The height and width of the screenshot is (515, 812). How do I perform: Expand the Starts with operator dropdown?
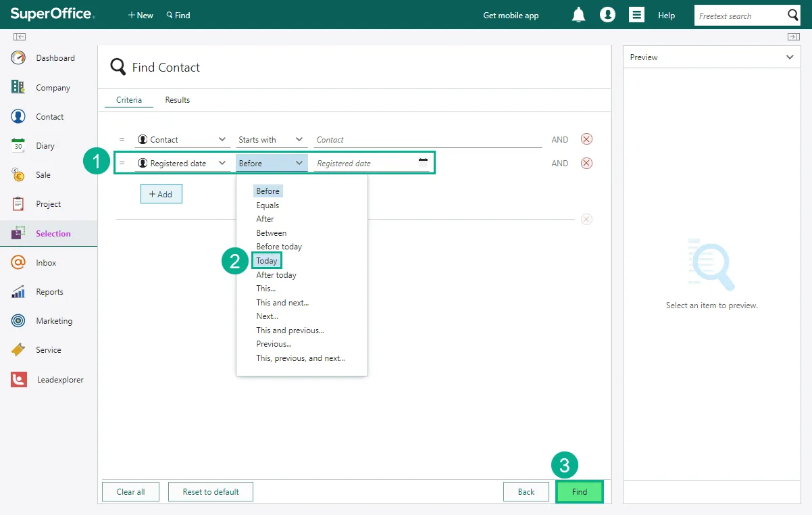coord(299,140)
